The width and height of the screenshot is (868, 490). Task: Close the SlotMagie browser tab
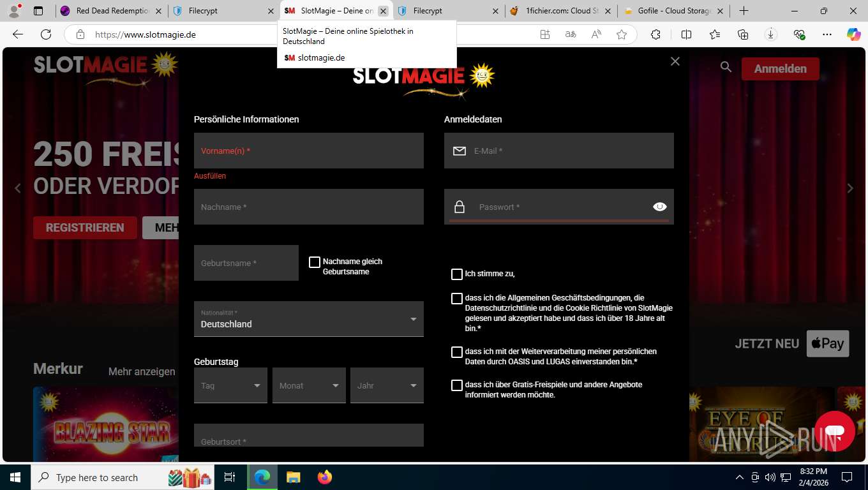(383, 11)
